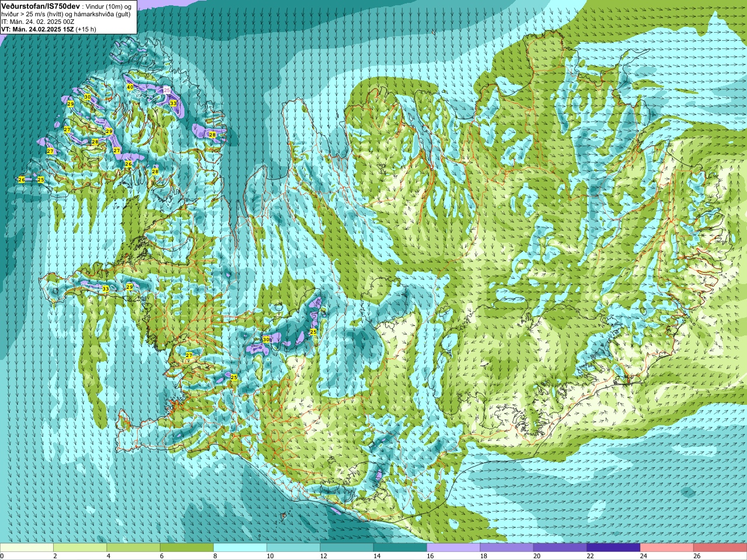Screen dimensions: 747x560
Task: Click the legend tick label "24"
Action: click(643, 556)
